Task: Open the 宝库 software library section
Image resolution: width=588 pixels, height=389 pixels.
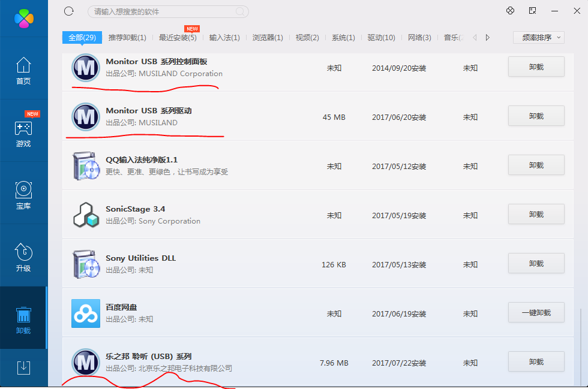Action: [23, 195]
